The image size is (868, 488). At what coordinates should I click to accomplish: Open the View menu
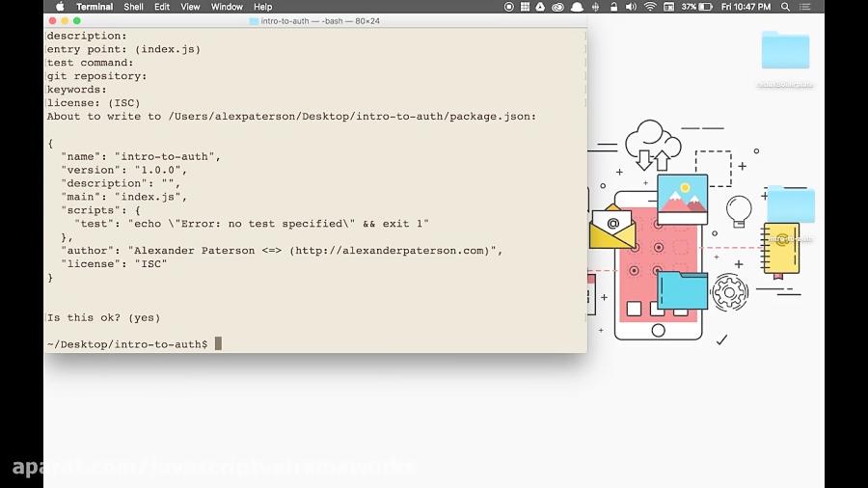[190, 7]
